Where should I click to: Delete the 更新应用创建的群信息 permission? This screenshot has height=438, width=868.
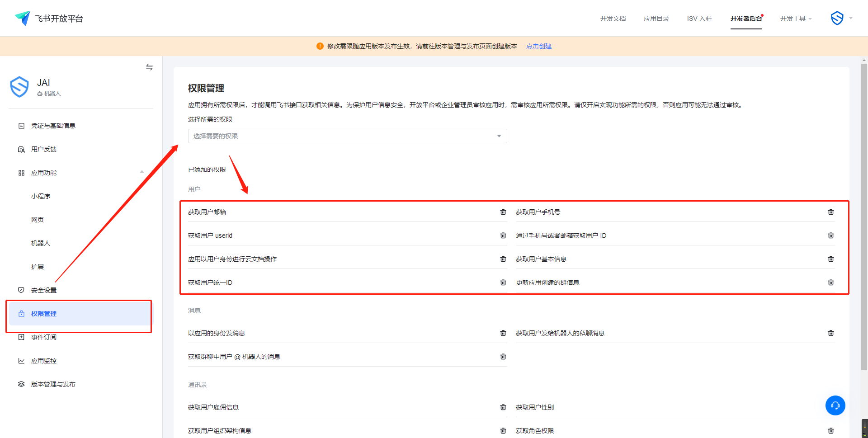[x=830, y=283]
